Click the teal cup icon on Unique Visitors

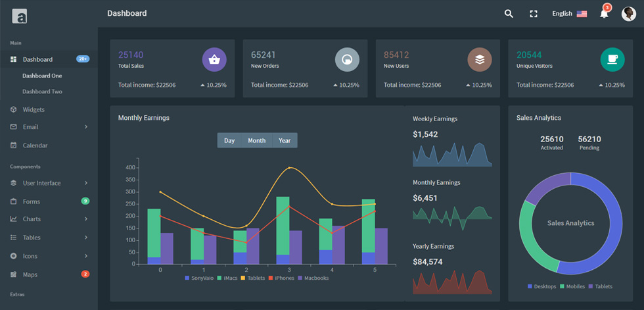(x=612, y=60)
